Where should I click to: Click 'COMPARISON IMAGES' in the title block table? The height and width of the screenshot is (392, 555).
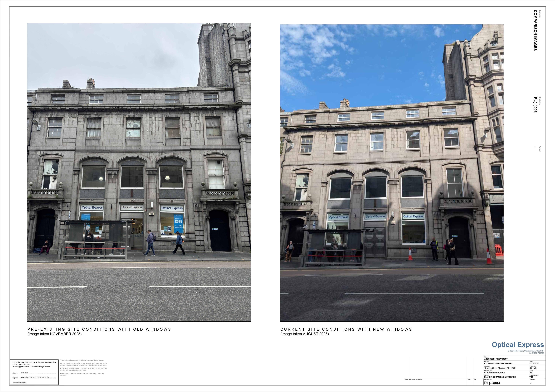pos(494,372)
